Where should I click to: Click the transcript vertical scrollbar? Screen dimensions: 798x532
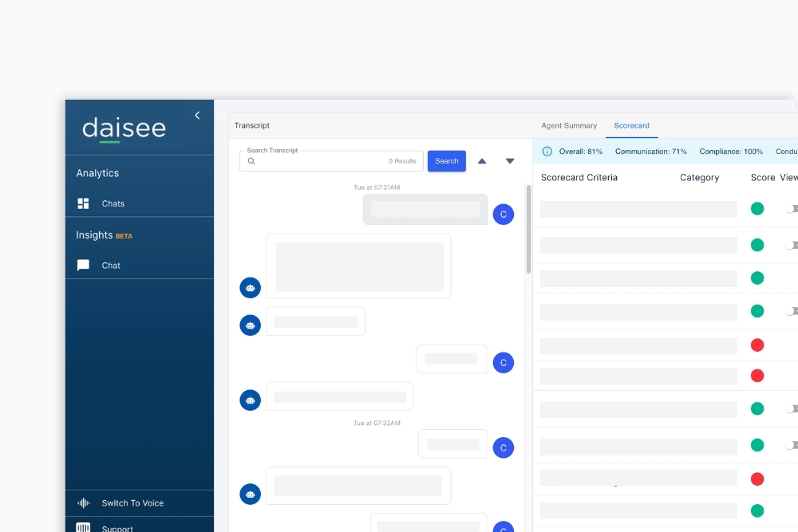click(x=529, y=230)
